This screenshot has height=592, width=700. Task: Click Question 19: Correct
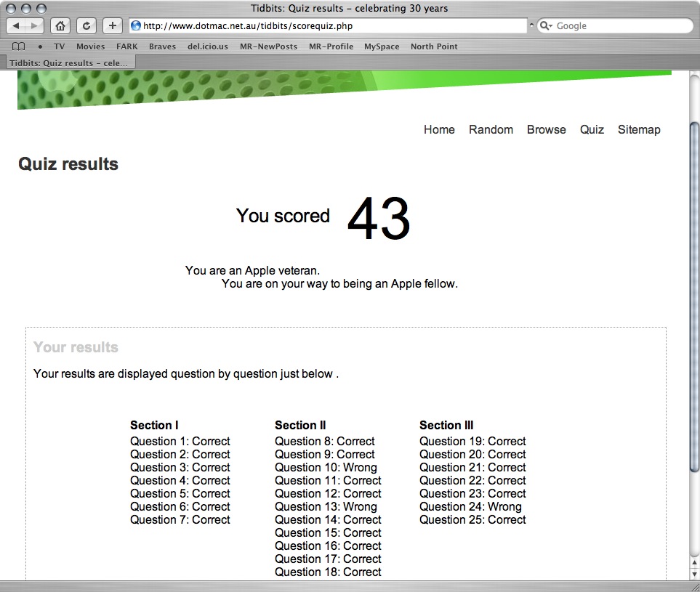472,441
